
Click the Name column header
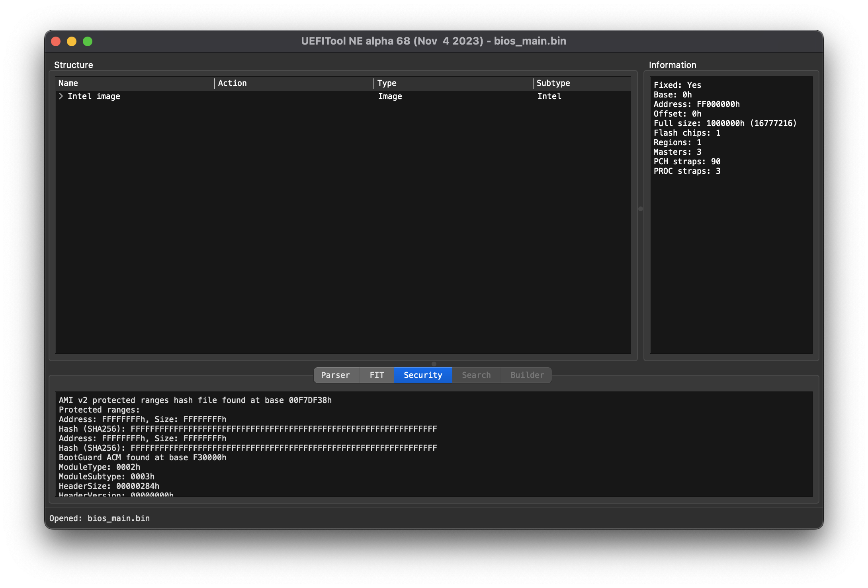point(135,83)
